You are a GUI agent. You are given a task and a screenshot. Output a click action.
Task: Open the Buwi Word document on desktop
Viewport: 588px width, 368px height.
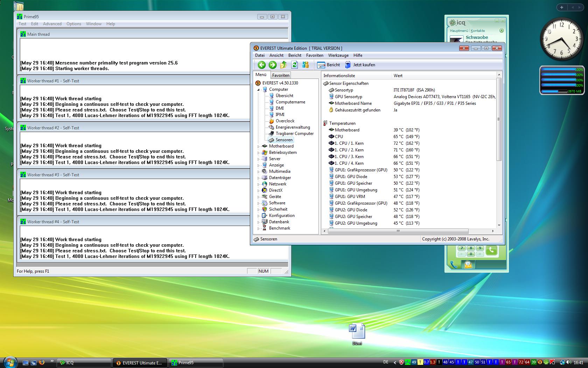(357, 331)
